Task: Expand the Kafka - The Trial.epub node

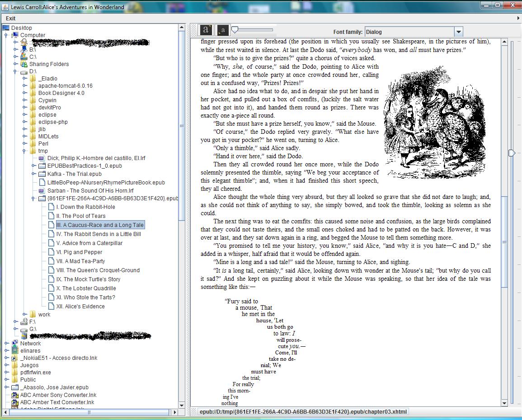Action: (x=33, y=174)
